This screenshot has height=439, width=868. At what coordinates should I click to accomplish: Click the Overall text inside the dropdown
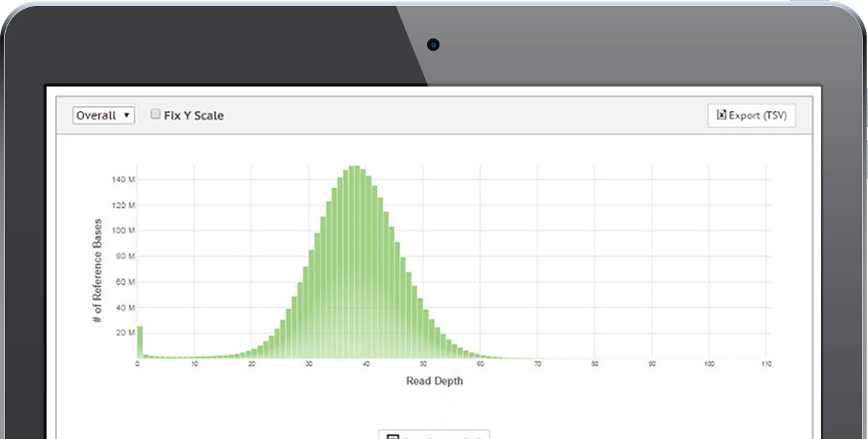click(96, 115)
